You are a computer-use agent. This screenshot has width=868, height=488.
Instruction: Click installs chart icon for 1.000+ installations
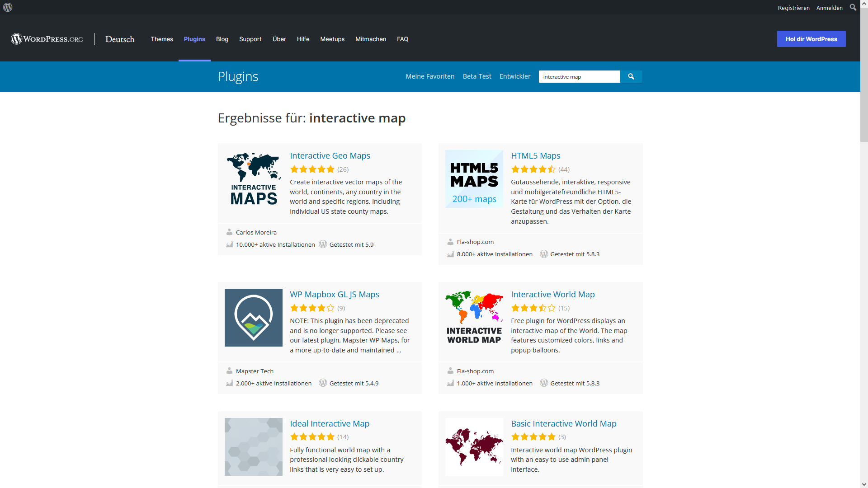tap(450, 383)
